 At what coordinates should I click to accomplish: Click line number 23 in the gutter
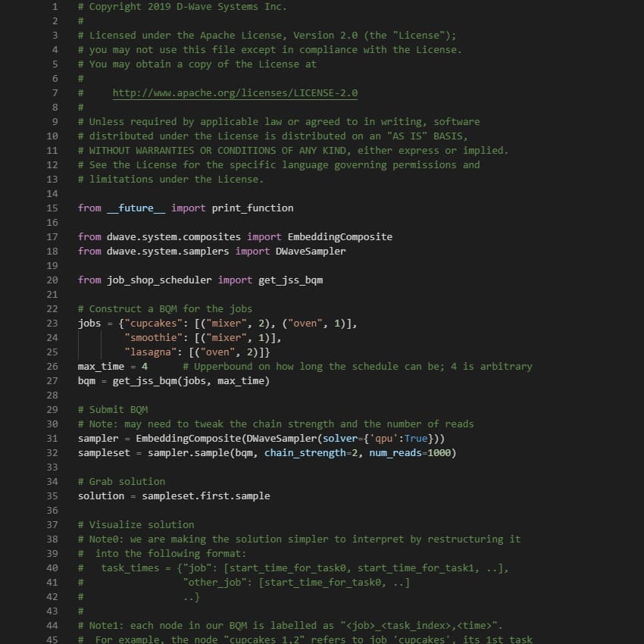(52, 324)
